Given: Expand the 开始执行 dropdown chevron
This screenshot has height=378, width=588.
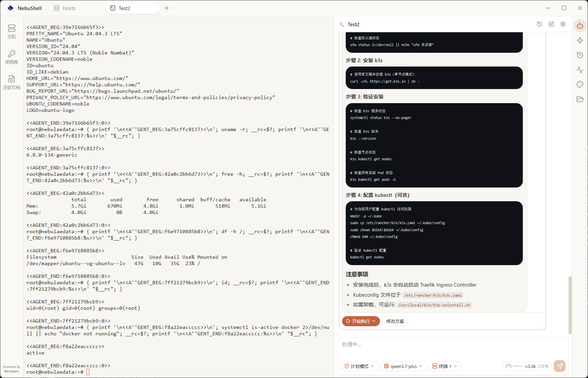Looking at the screenshot, I should 374,321.
